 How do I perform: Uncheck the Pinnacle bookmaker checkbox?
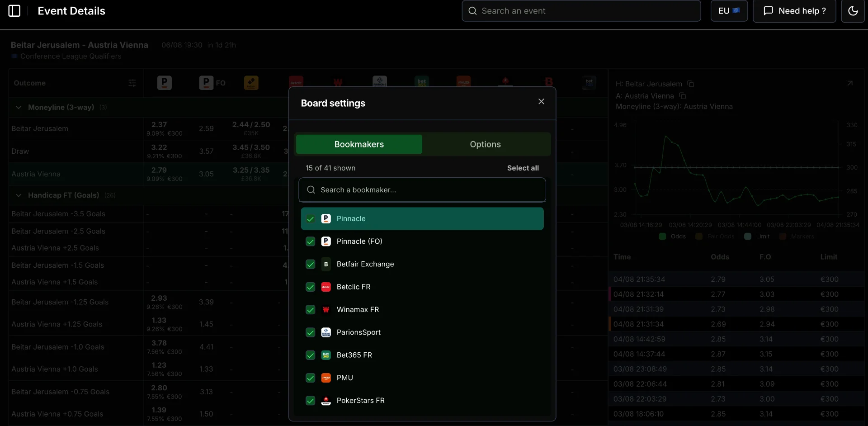pos(311,219)
